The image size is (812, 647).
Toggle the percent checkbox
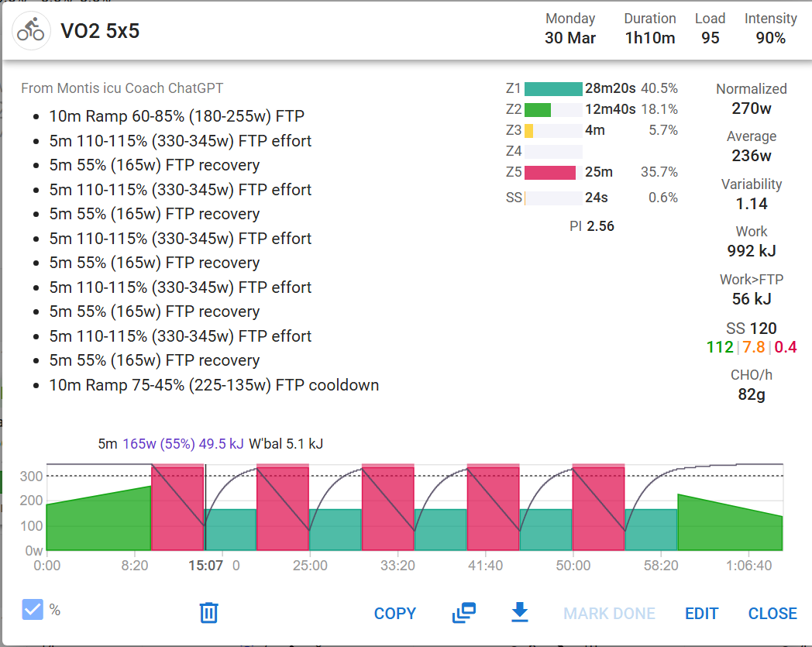tap(33, 610)
